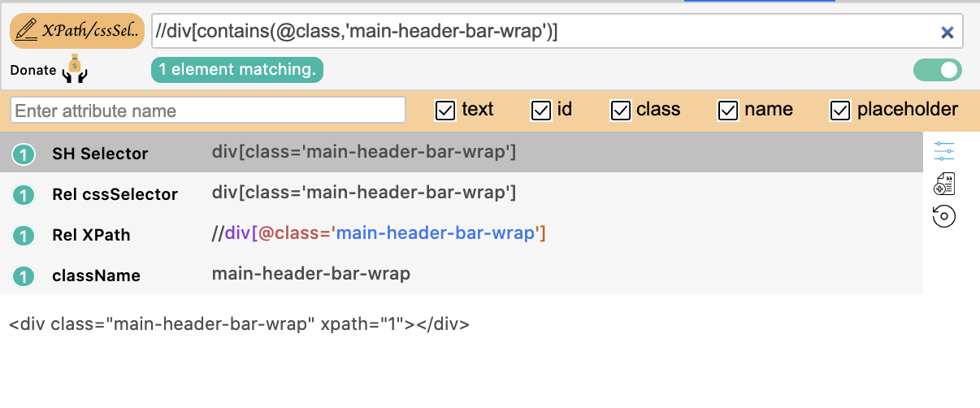Screen dimensions: 980x408
Task: Click the '1 element matching.' label
Action: tap(237, 70)
